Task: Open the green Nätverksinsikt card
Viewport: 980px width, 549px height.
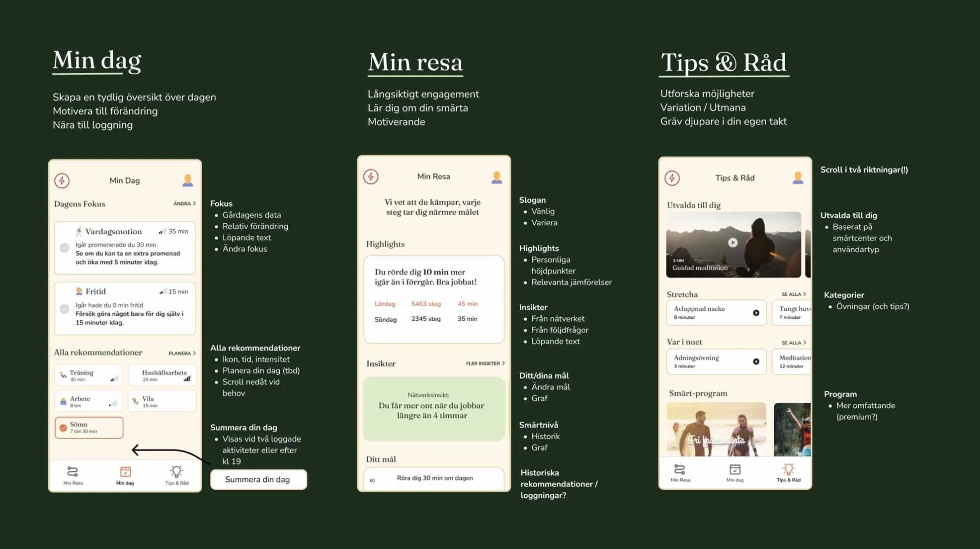Action: [434, 409]
